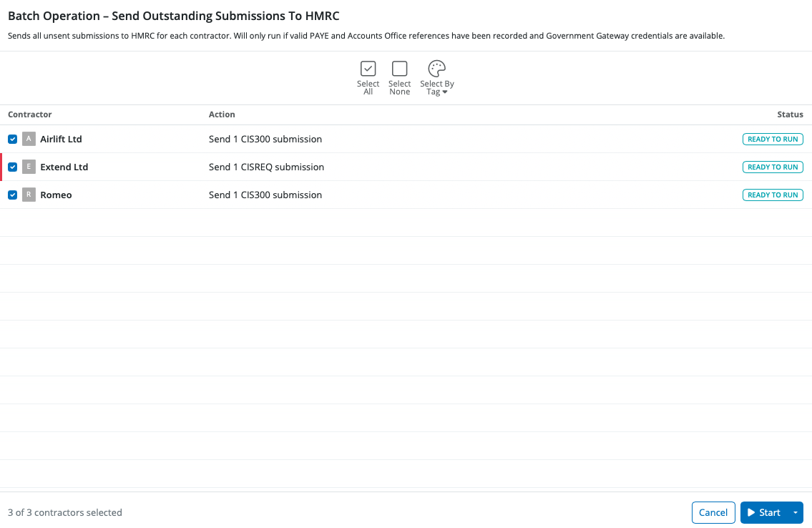Click the Send 1 CISREQ submission action
Screen dimensions: 812x528
(266, 167)
